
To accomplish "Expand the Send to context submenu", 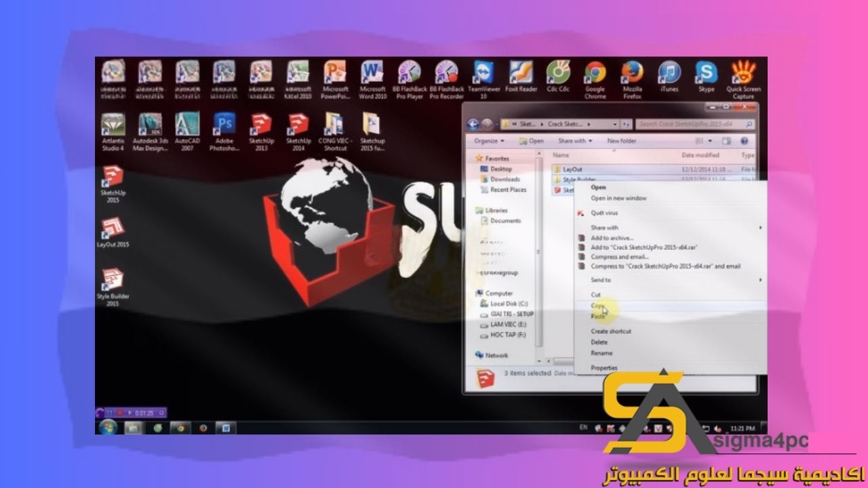I will tap(671, 280).
